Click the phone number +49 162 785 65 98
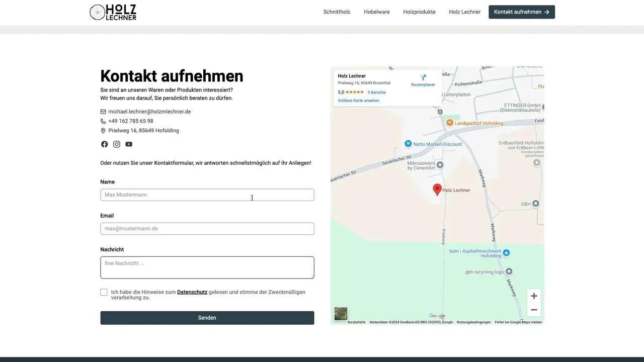The image size is (644, 362). coord(131,121)
